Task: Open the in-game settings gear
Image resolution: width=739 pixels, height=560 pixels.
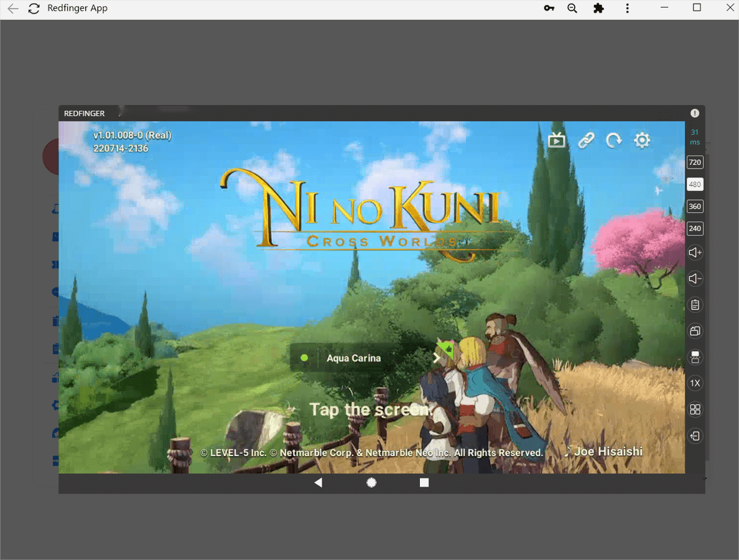Action: pos(642,140)
